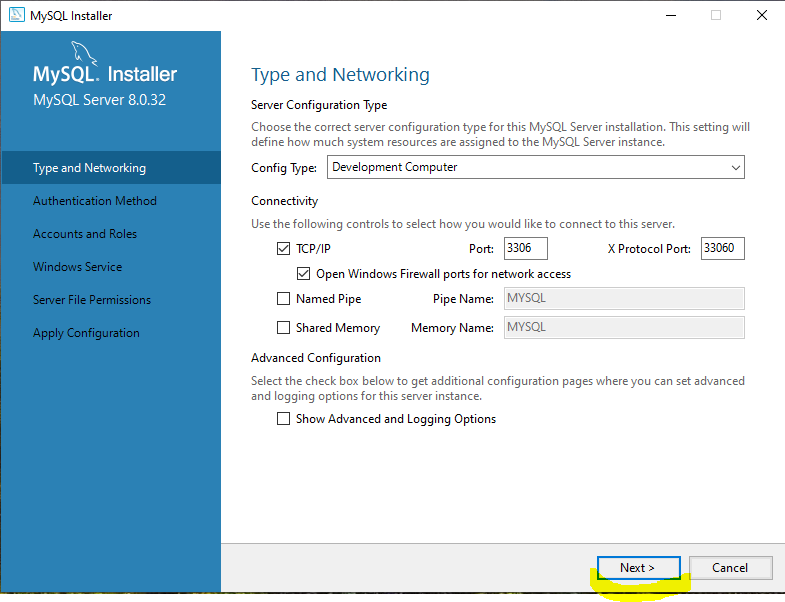Click the X Protocol Port field 33060
This screenshot has width=785, height=602.
[x=722, y=248]
